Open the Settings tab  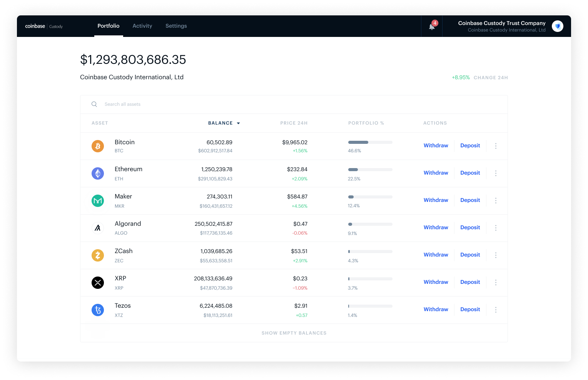point(176,26)
